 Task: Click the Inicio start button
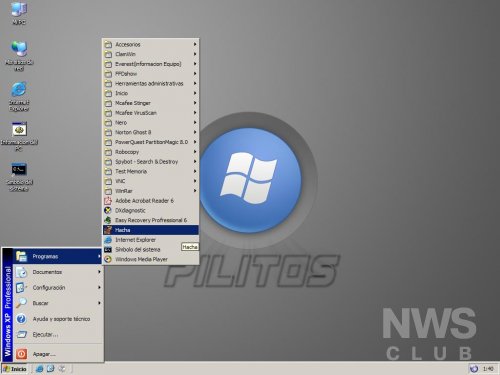(15, 369)
